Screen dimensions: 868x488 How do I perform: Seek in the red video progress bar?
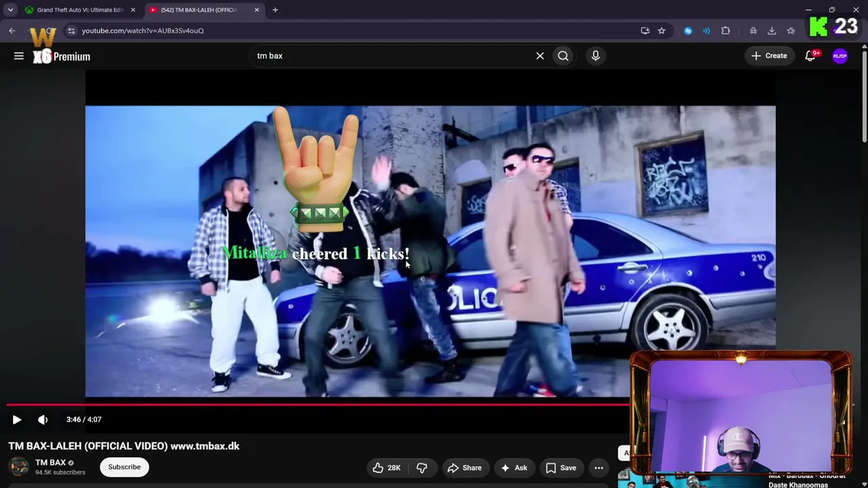click(318, 405)
